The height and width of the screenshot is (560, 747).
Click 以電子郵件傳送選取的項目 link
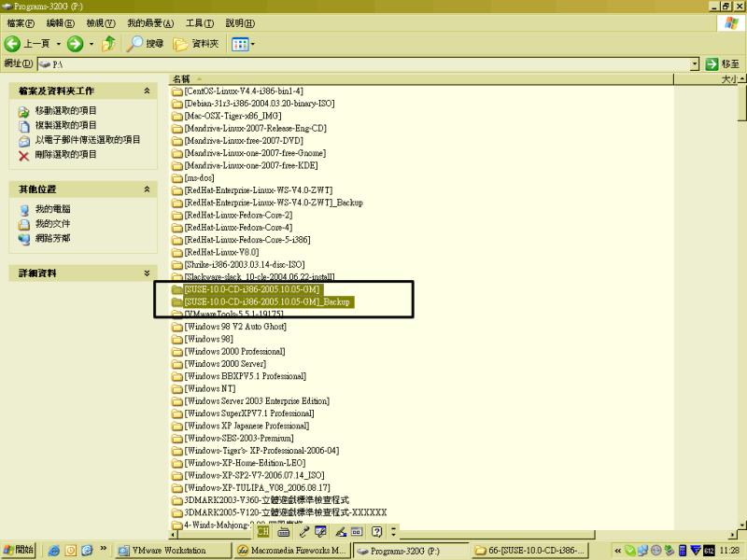click(x=88, y=140)
